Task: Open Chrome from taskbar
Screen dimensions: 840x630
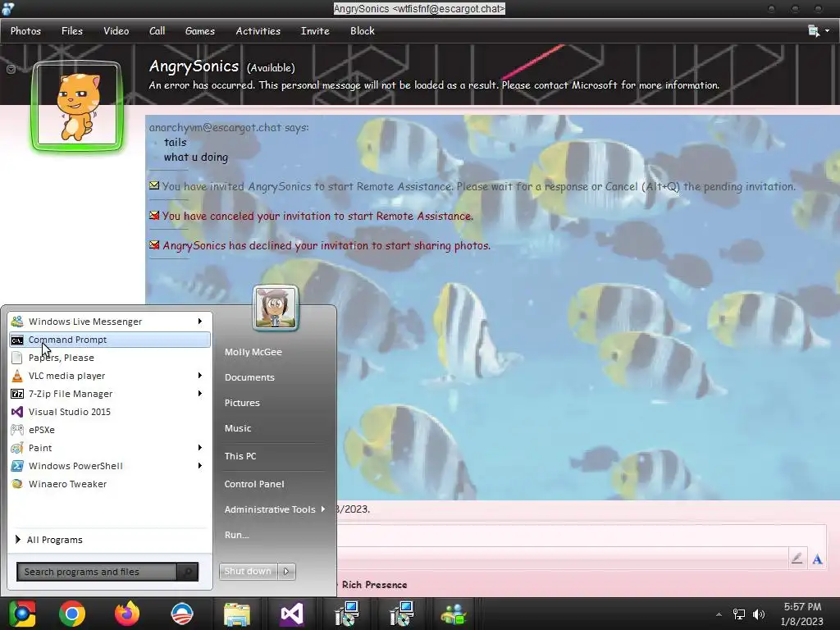Action: pos(72,614)
